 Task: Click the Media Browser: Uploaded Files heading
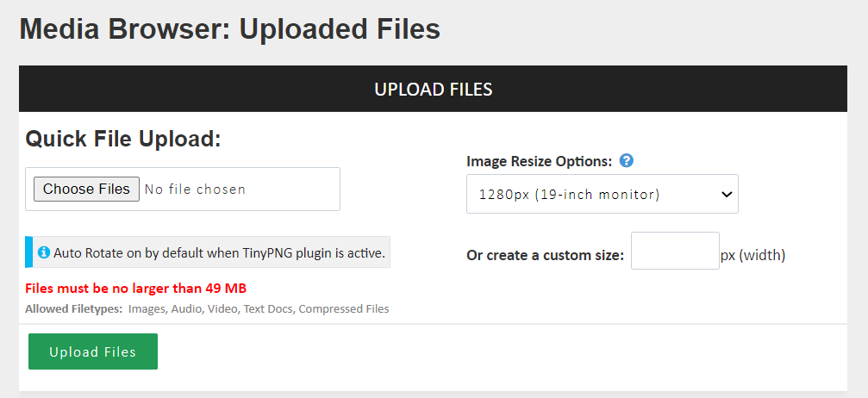coord(229,29)
